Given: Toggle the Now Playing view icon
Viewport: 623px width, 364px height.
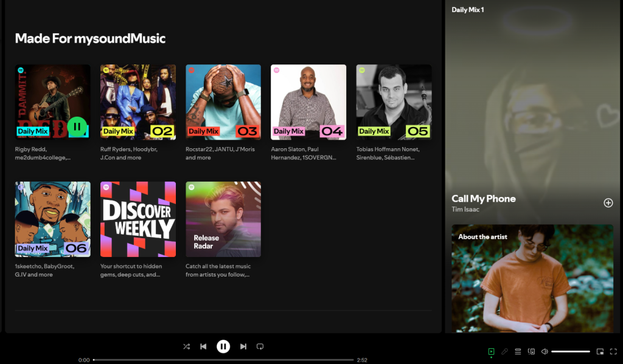Looking at the screenshot, I should [x=491, y=351].
